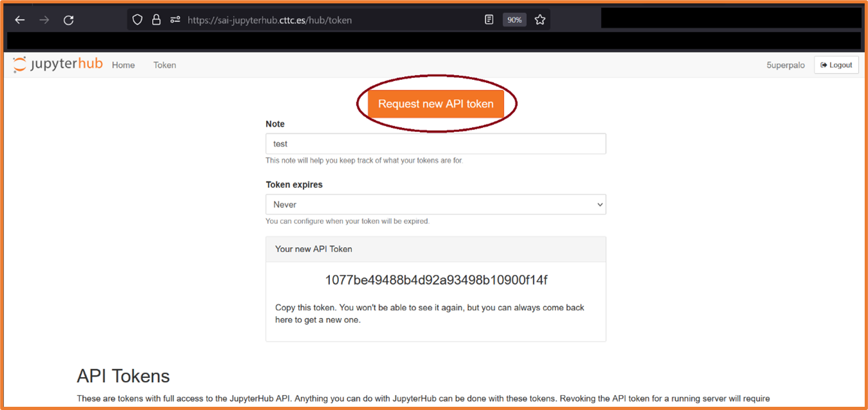Focus the Note text field
Image resolution: width=868 pixels, height=410 pixels.
pyautogui.click(x=436, y=144)
